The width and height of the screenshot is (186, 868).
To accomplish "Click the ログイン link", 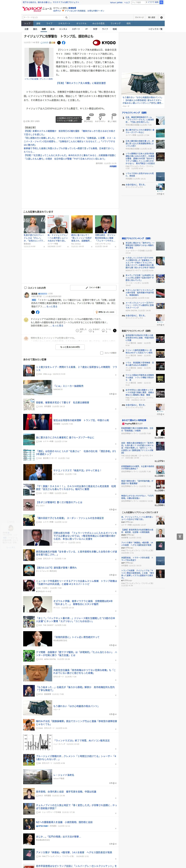I will (57, 11).
